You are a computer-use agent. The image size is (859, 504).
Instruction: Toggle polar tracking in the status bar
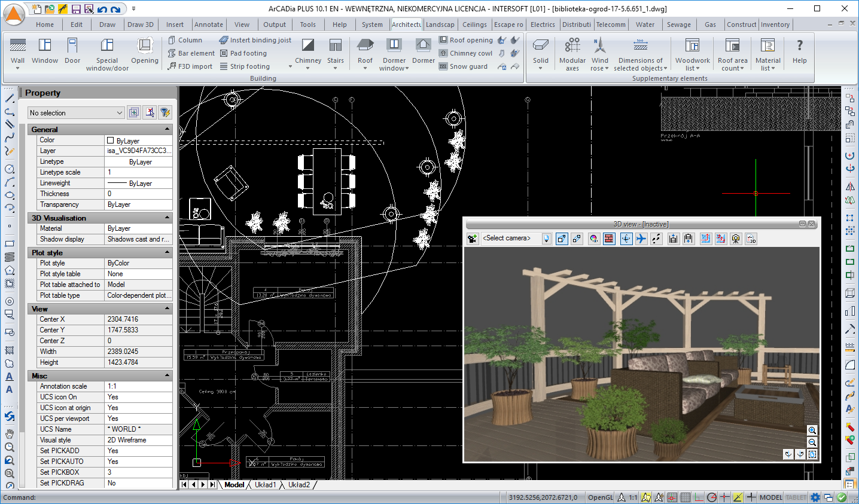(x=712, y=497)
